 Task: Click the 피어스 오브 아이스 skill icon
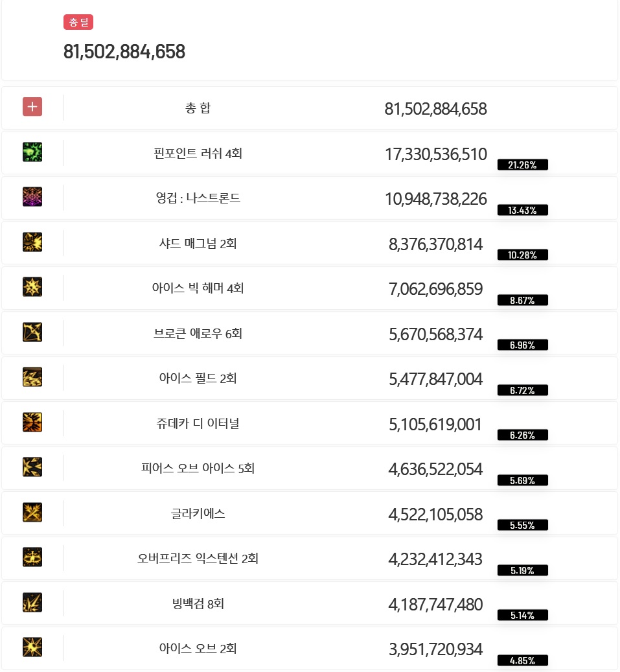pyautogui.click(x=32, y=467)
